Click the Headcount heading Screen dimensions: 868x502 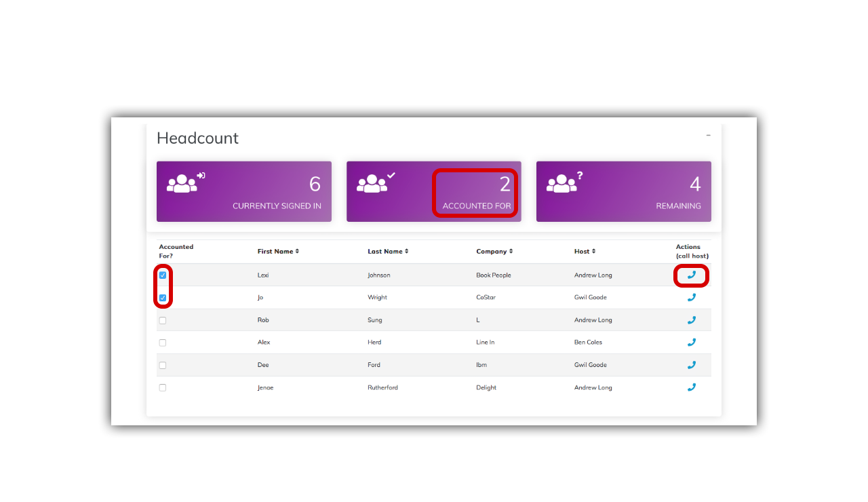(x=197, y=138)
